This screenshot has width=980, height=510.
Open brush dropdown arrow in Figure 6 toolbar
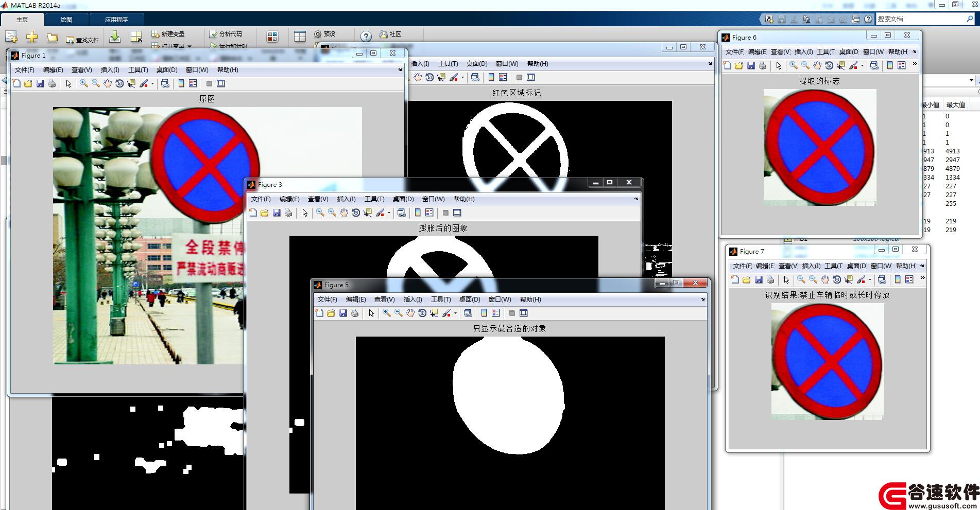862,66
